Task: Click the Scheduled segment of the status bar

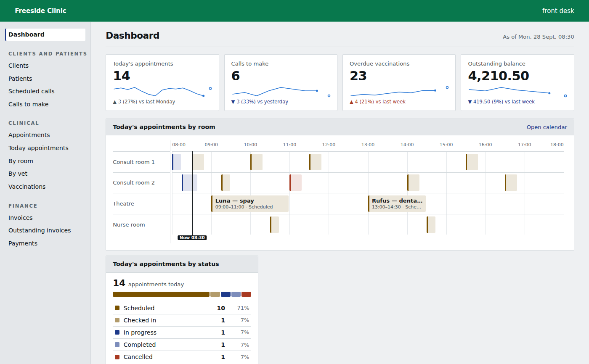Action: click(x=161, y=294)
